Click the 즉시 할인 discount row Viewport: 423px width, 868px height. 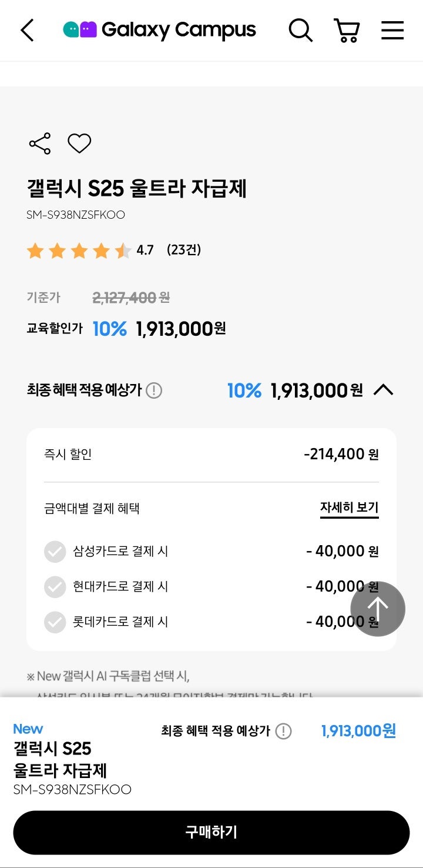(211, 455)
